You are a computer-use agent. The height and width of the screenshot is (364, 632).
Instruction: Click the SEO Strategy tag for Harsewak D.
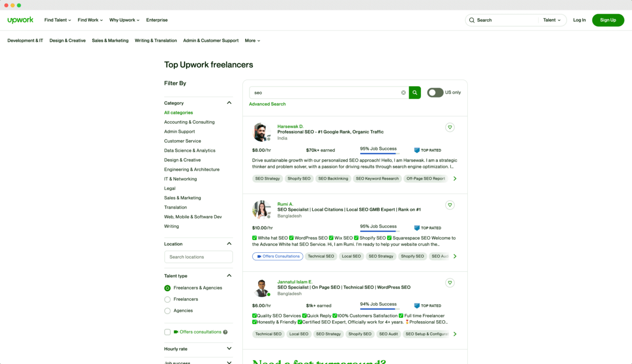268,179
